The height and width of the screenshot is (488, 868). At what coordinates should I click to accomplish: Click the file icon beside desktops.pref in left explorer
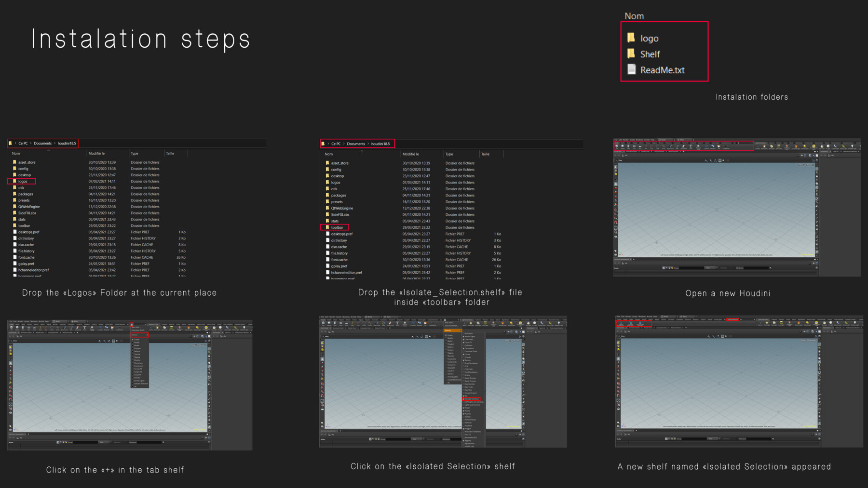pyautogui.click(x=14, y=232)
